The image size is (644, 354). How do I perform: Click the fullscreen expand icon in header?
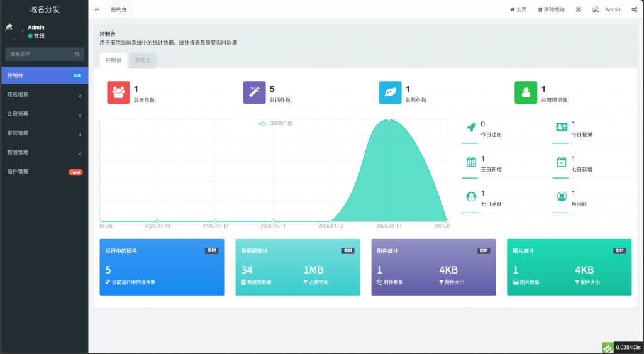[578, 9]
